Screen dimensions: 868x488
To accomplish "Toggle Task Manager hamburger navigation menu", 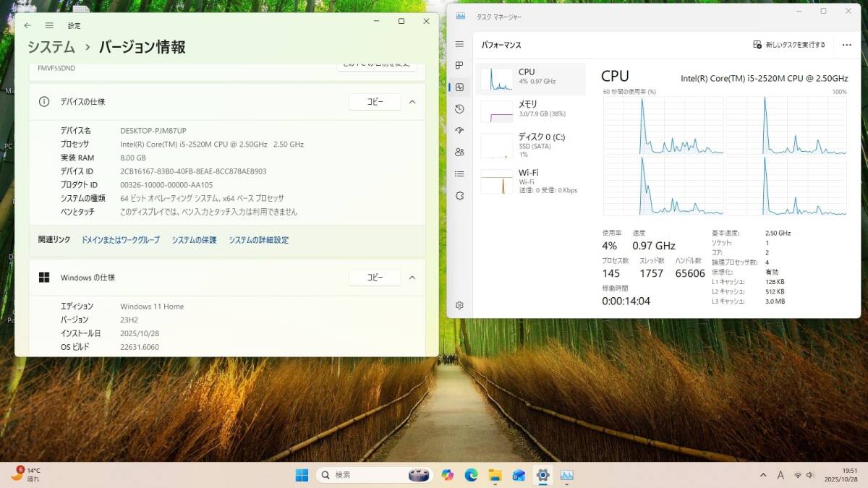I will tap(459, 44).
